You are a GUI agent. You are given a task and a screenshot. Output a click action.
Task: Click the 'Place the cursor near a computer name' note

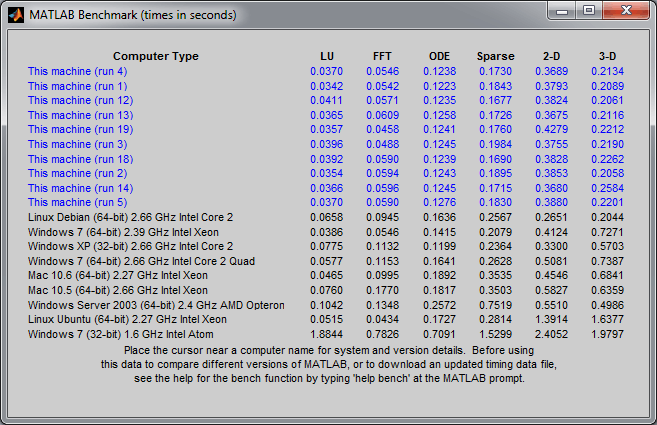[329, 350]
